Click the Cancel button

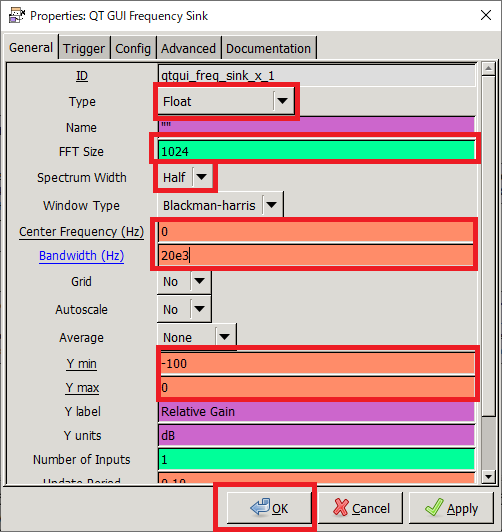[x=361, y=508]
